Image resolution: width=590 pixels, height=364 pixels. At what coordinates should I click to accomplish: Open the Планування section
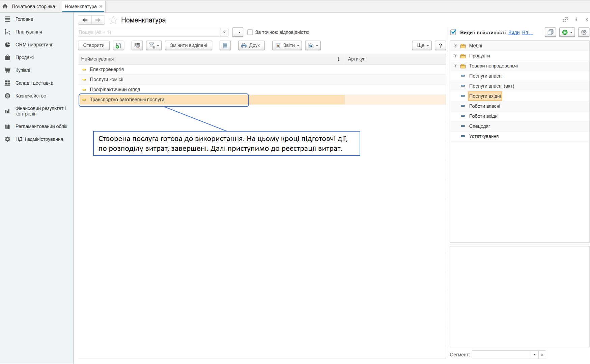pos(29,32)
